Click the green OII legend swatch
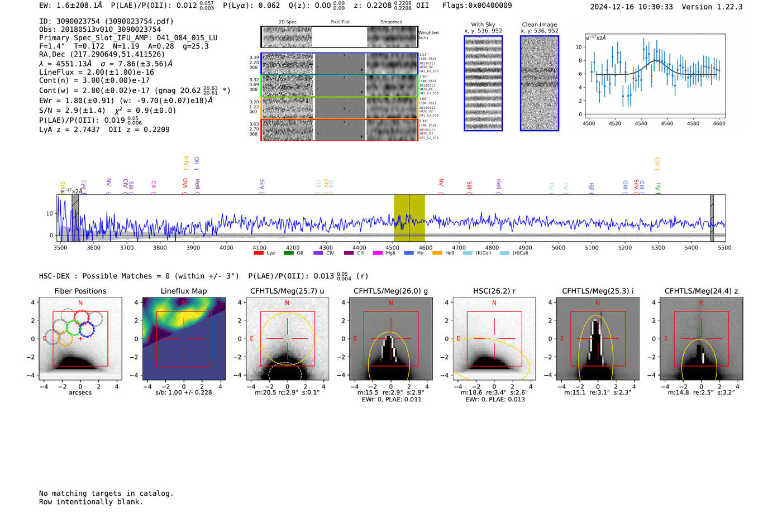 coord(289,253)
